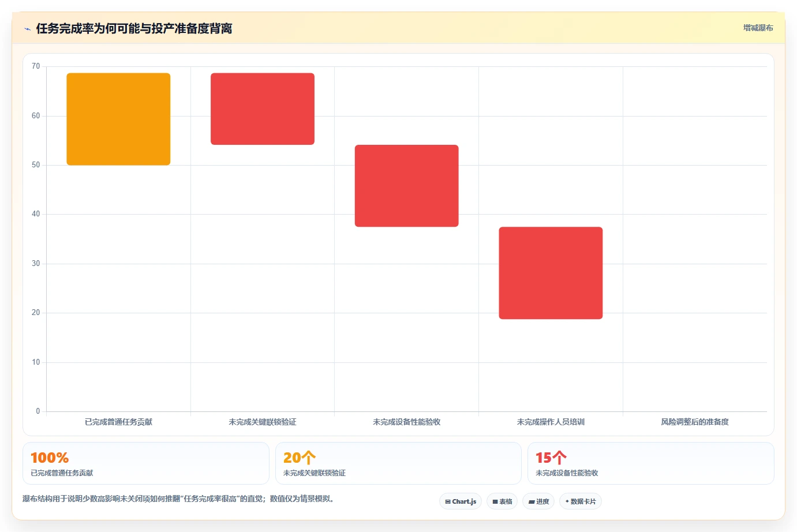The height and width of the screenshot is (532, 797).
Task: Click the lightning icon beside the title
Action: pos(27,29)
